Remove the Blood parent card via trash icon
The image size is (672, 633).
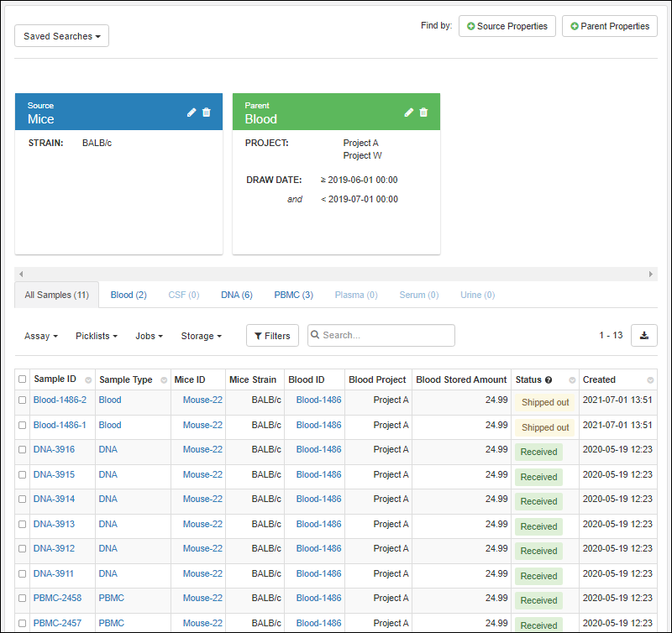(x=424, y=112)
